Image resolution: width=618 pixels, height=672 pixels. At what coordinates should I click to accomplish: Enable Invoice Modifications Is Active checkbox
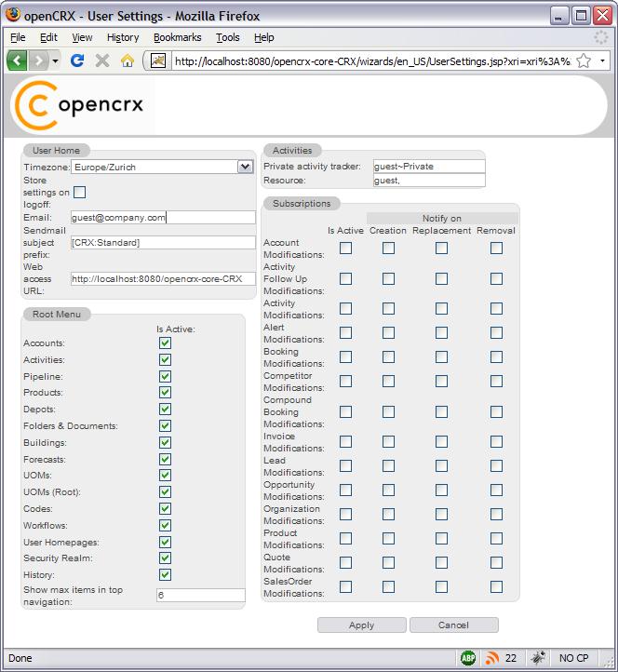click(345, 441)
